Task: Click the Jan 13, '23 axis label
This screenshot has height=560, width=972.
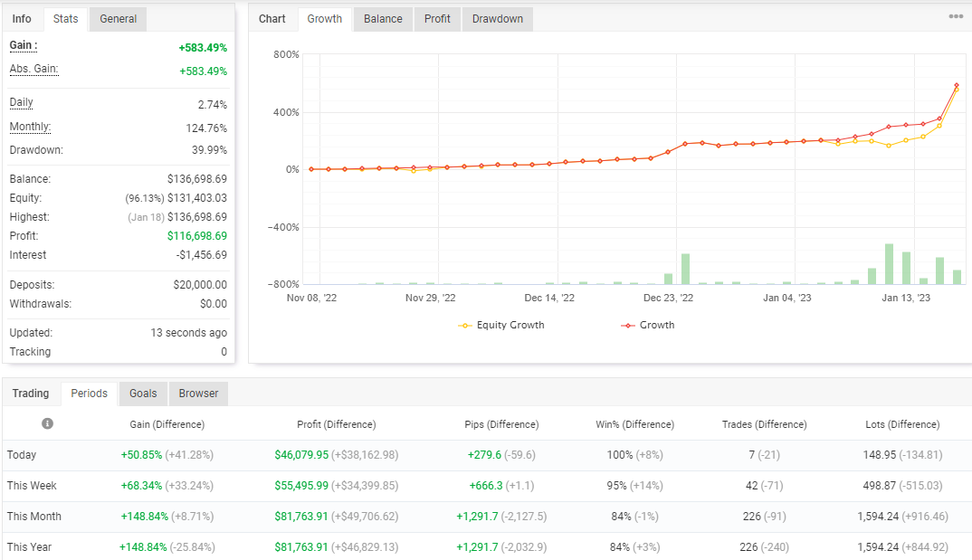Action: 906,298
